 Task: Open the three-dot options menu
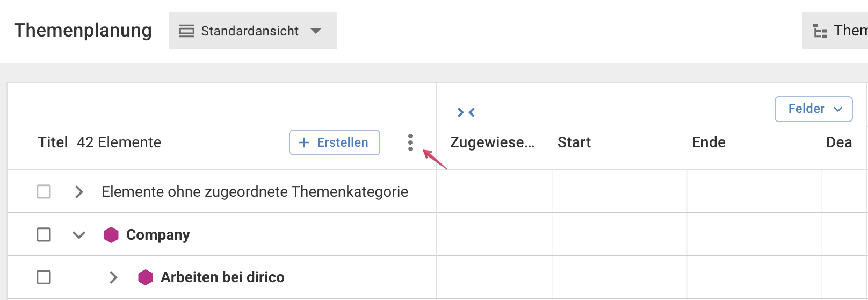[x=410, y=142]
